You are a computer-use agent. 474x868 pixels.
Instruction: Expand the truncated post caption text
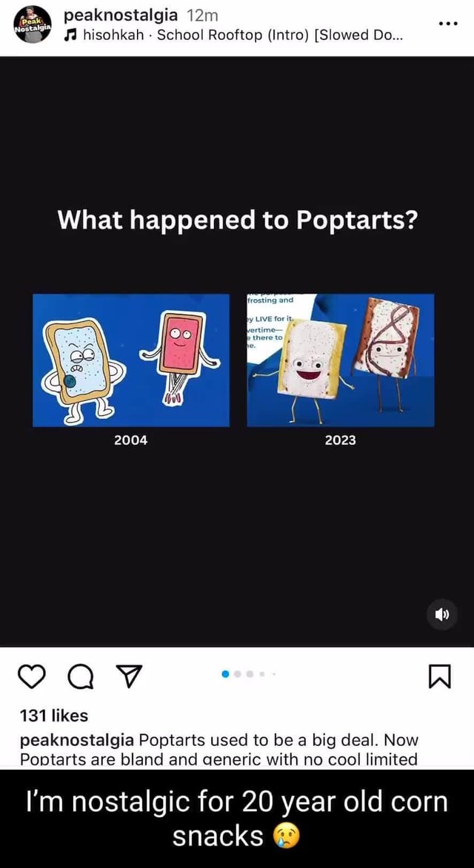click(x=218, y=750)
